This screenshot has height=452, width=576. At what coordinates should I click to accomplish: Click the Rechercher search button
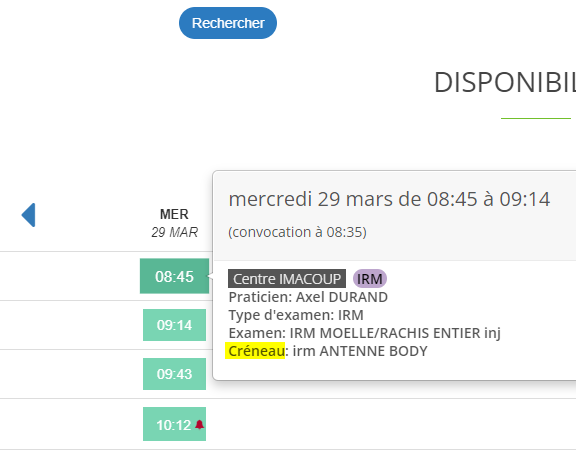pos(228,23)
